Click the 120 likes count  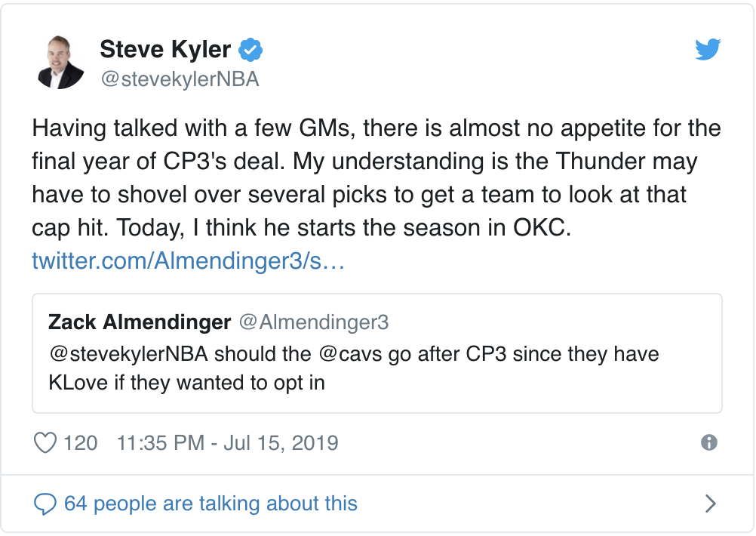pos(81,442)
